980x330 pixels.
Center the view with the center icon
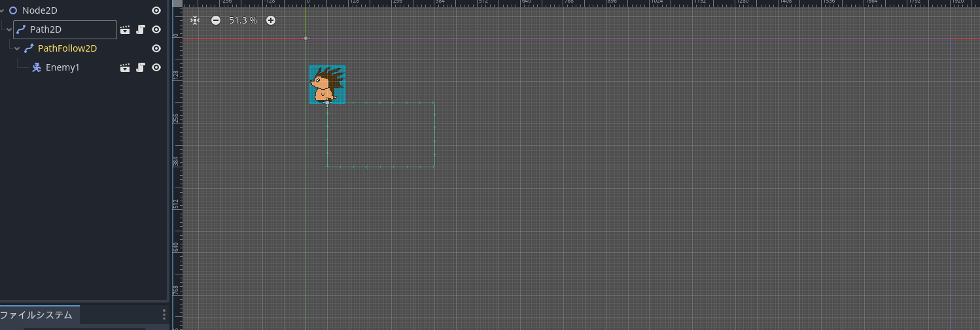click(195, 20)
